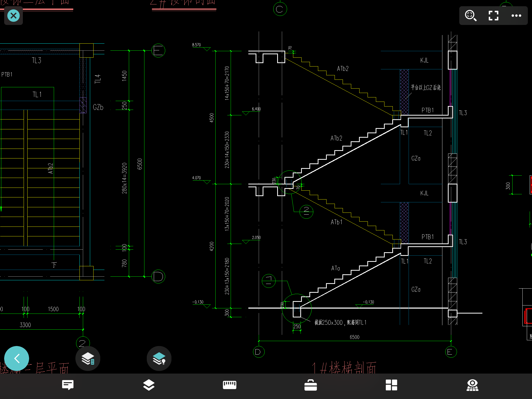This screenshot has height=399, width=532.
Task: Click the 平台以上GZ后浇 annotation
Action: pyautogui.click(x=425, y=87)
